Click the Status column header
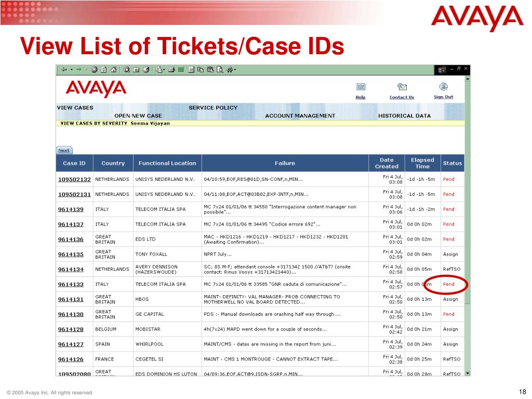532x399 pixels. [453, 163]
